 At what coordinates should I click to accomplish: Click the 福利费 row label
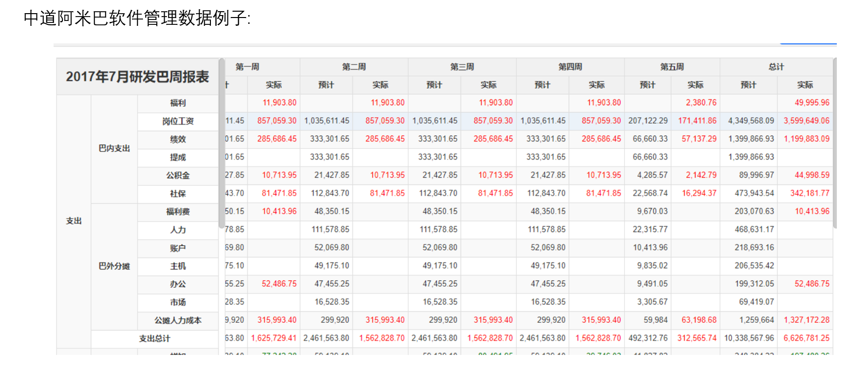click(178, 211)
